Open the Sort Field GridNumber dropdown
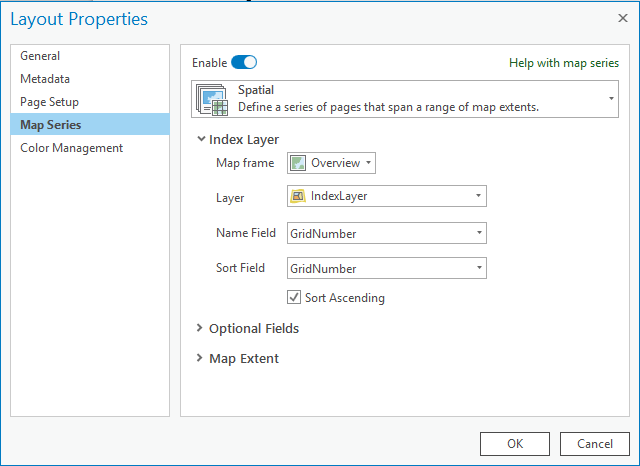Screen dimensions: 640x466 [387, 268]
